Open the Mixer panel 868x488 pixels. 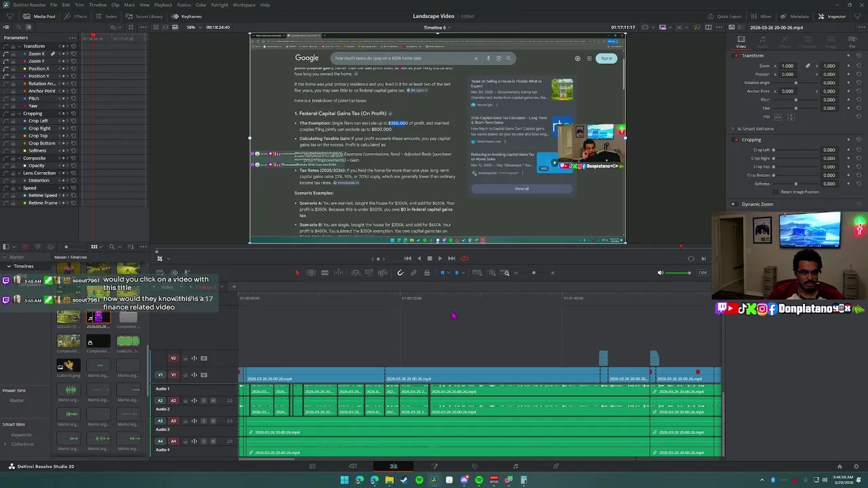click(762, 16)
